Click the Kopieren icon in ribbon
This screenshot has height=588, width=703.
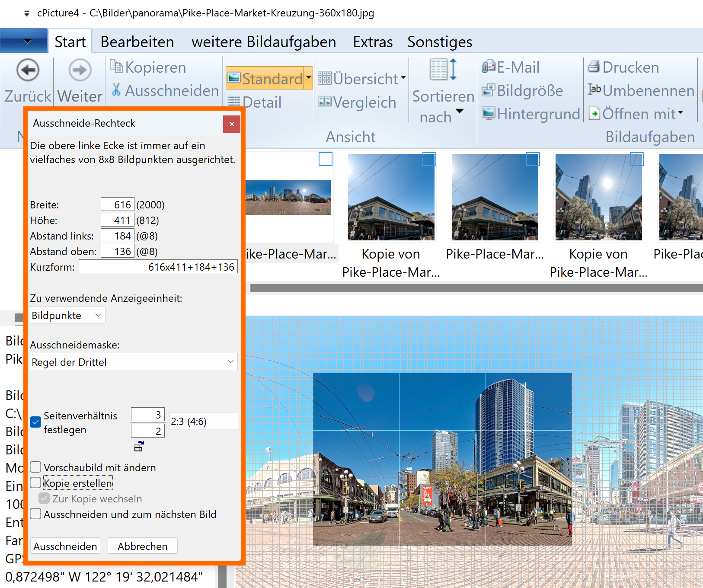point(116,66)
